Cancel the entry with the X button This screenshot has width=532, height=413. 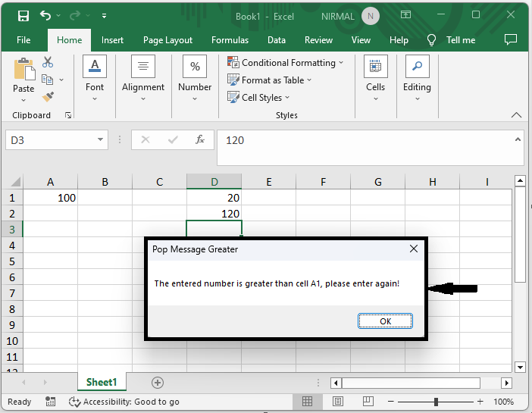tap(146, 139)
